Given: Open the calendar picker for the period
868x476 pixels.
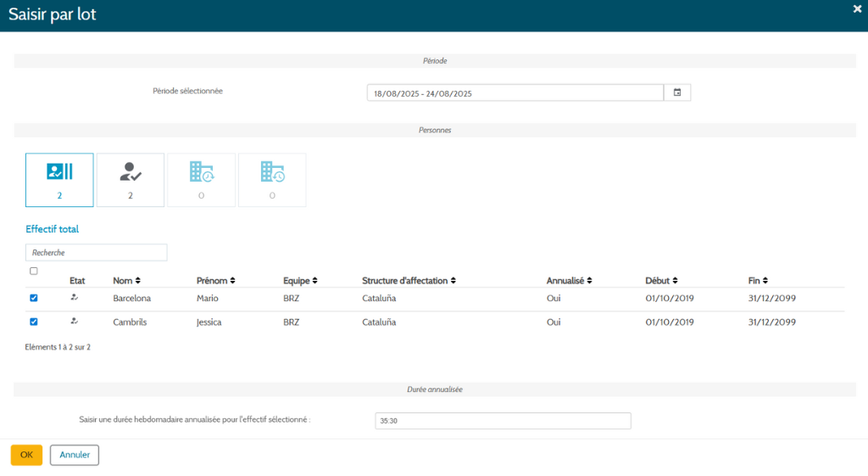Looking at the screenshot, I should [x=677, y=92].
